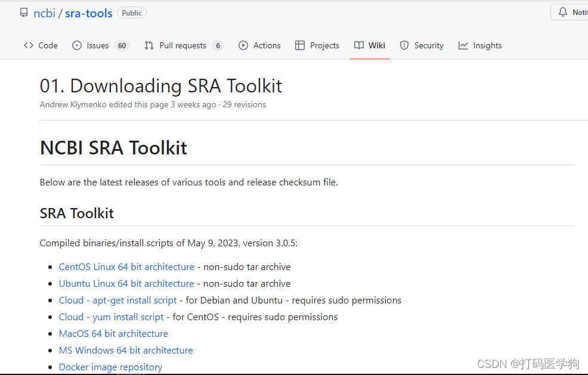
Task: Open MacOS 64 bit architecture link
Action: coord(113,334)
